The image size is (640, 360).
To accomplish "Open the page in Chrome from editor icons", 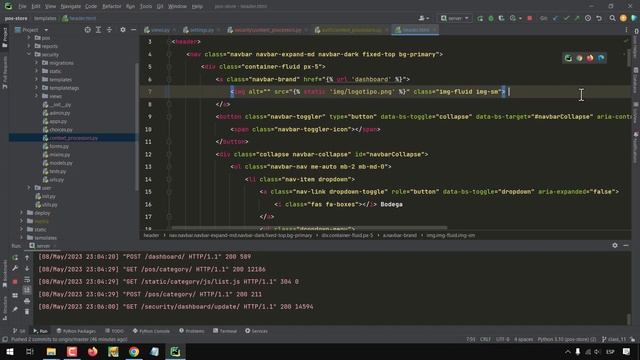I will click(579, 58).
